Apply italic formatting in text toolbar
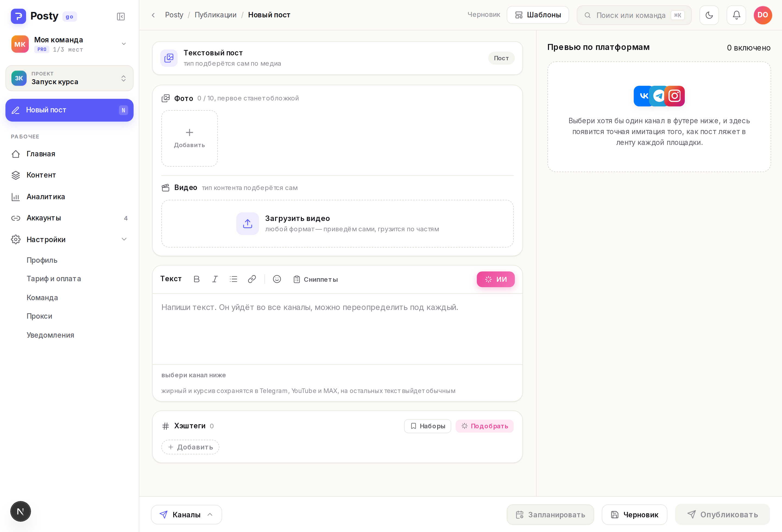782x532 pixels. click(215, 279)
